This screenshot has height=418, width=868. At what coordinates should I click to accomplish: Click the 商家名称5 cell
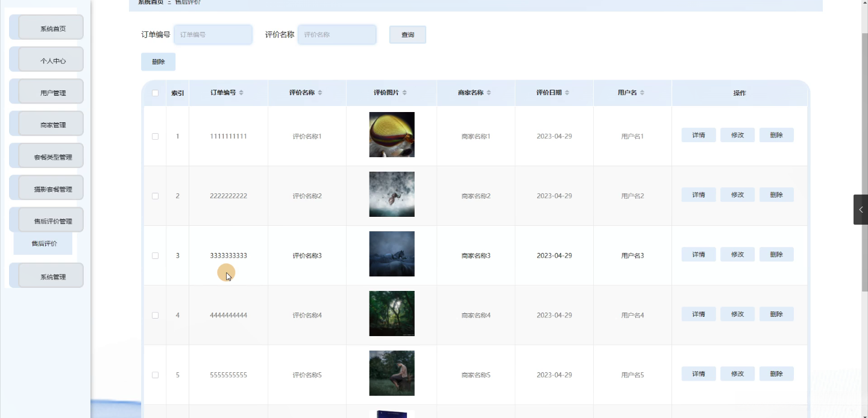coord(476,375)
